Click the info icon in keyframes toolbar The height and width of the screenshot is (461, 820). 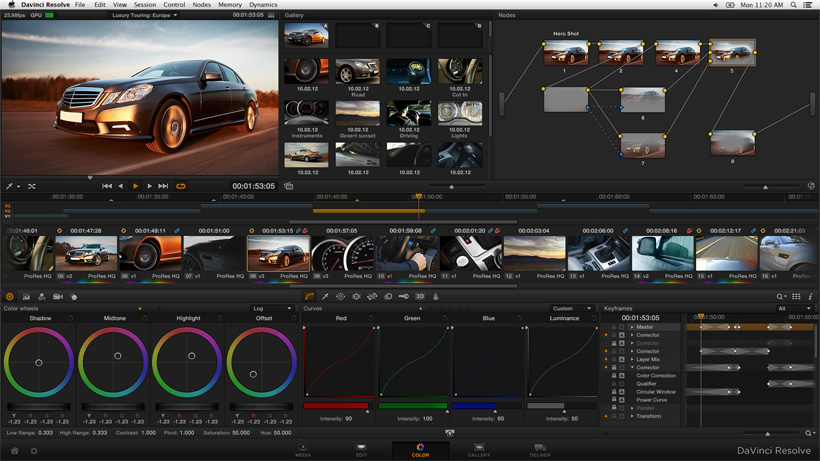coord(810,297)
